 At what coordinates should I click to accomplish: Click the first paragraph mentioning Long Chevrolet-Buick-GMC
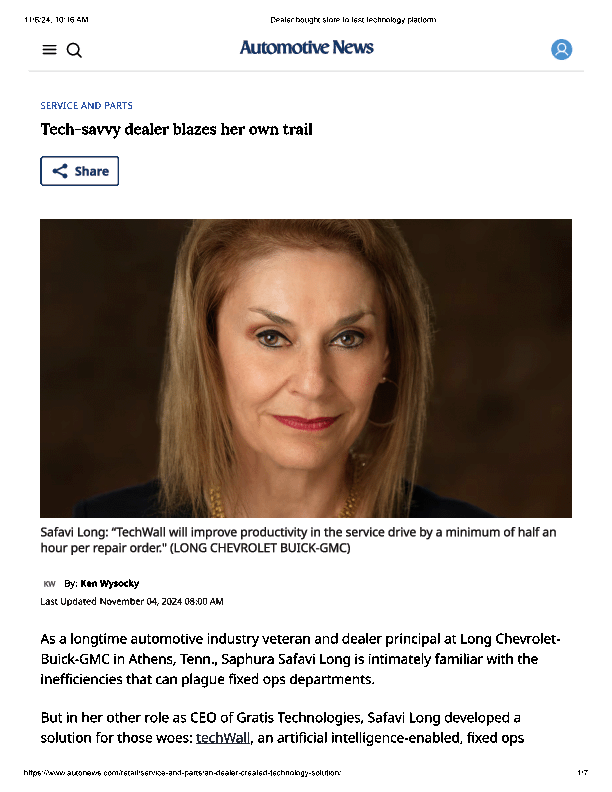(x=300, y=659)
